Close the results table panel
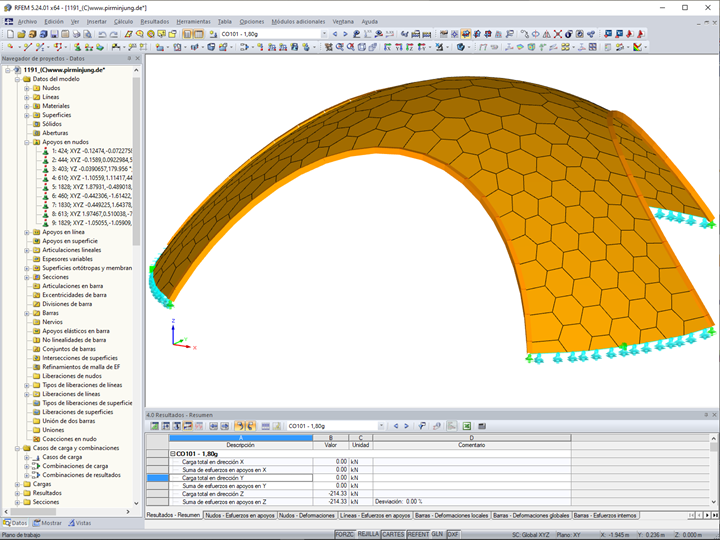This screenshot has height=540, width=720. click(x=714, y=415)
